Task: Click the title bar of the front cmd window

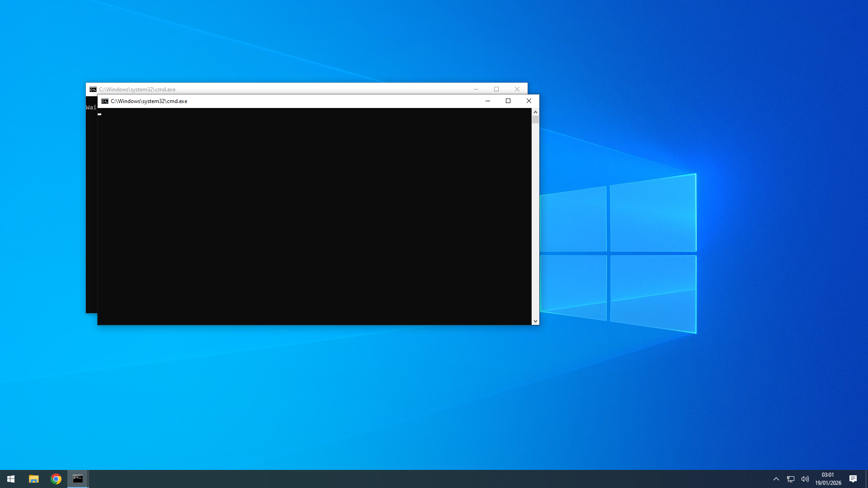Action: point(294,101)
